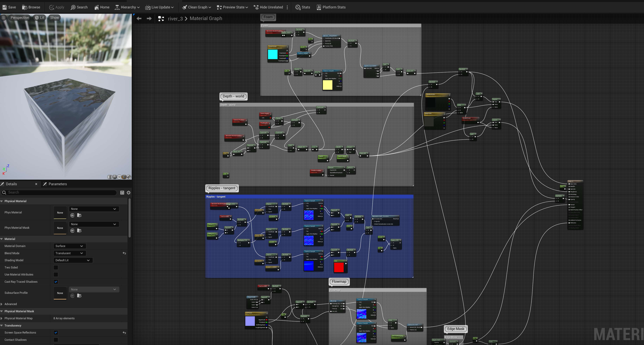Open the Perspective viewport menu

tap(20, 18)
